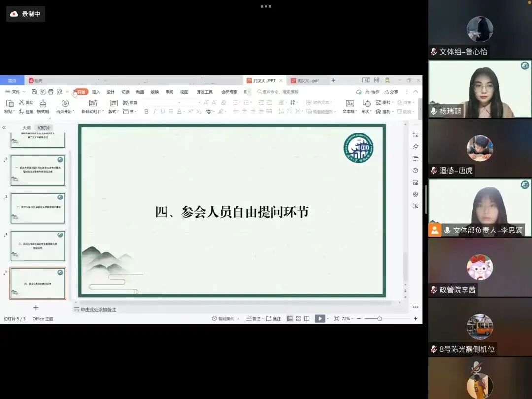The image size is (532, 399).
Task: Click the New Slide (新建幻灯片) icon
Action: [93, 103]
